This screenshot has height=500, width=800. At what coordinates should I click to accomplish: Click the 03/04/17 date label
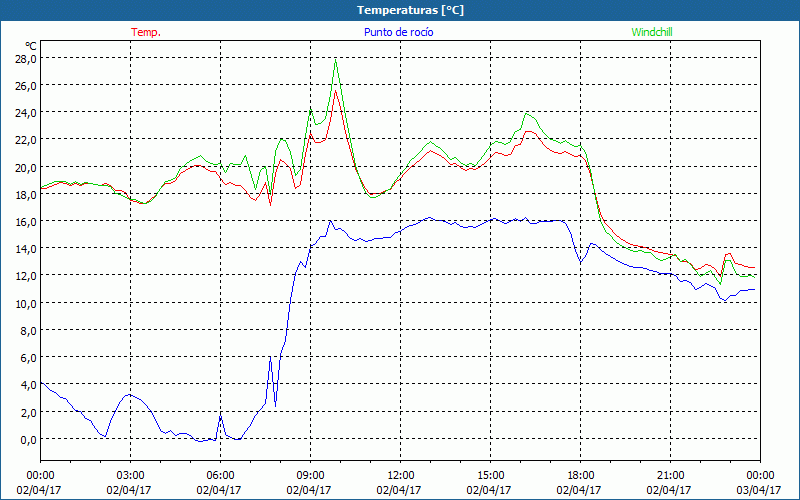[759, 490]
